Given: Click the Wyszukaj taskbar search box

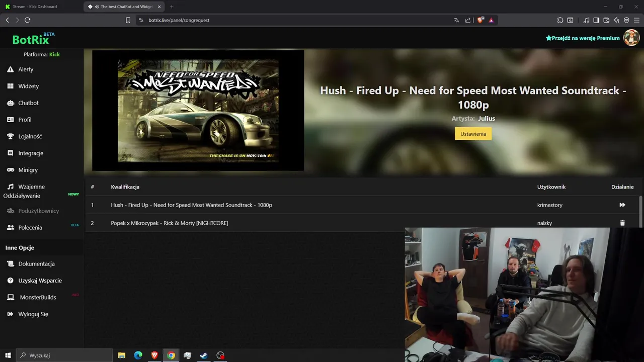Looking at the screenshot, I should pos(64,355).
